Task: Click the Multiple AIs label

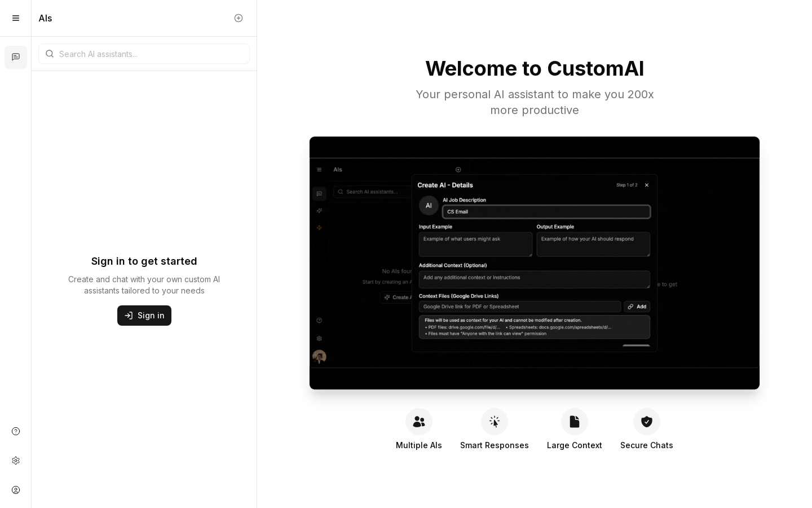Action: pyautogui.click(x=419, y=445)
